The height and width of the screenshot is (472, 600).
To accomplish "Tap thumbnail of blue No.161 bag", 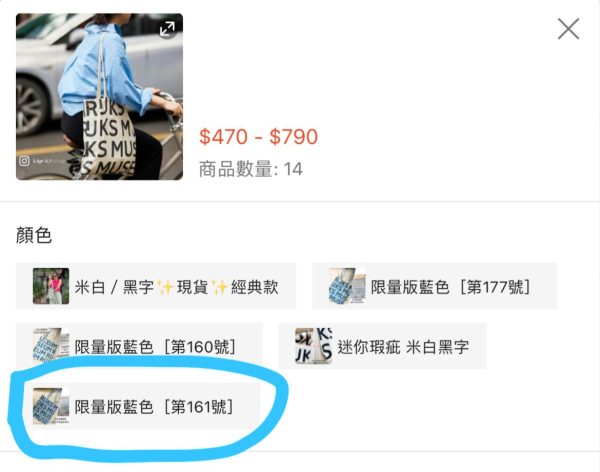I will [x=51, y=406].
